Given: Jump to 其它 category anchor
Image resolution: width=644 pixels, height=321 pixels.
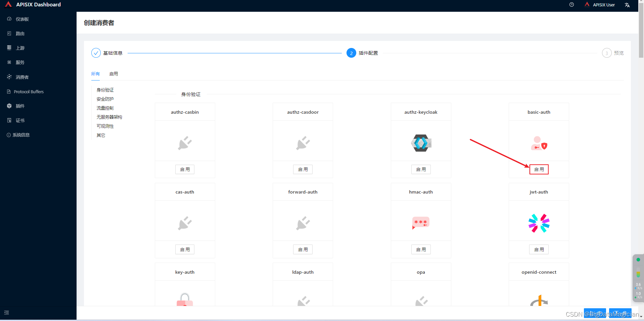Looking at the screenshot, I should 101,135.
